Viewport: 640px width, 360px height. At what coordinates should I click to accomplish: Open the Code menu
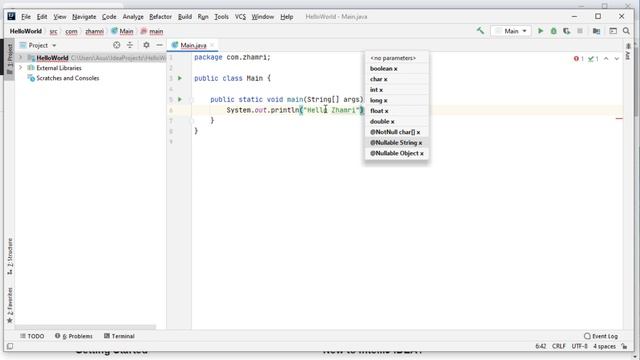pyautogui.click(x=109, y=17)
